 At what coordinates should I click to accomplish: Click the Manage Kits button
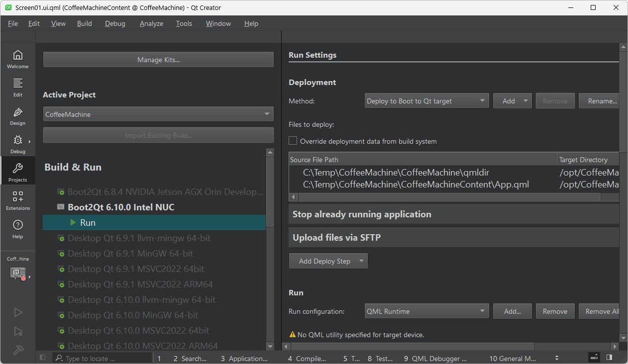pos(158,59)
